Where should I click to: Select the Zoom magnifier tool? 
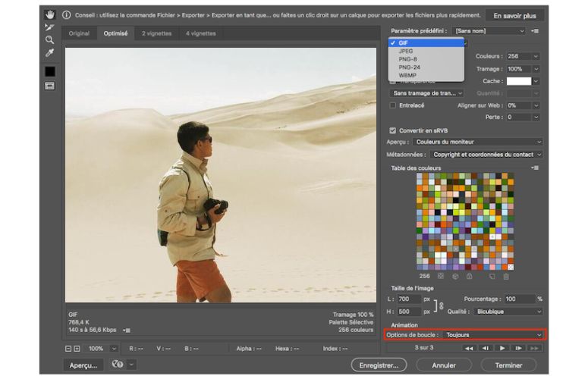coord(49,39)
